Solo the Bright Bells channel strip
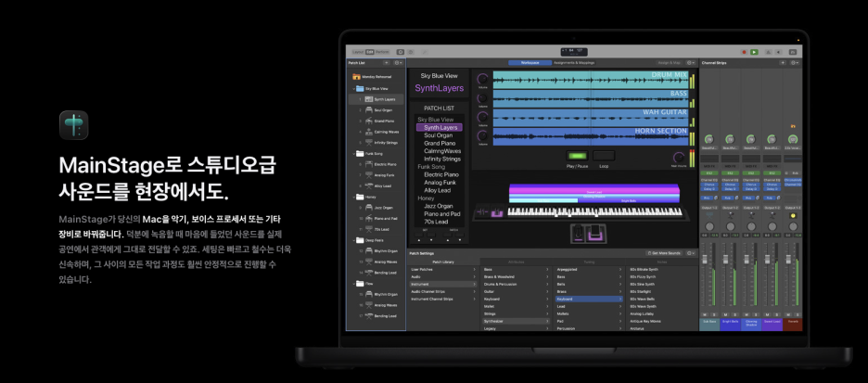Viewport: 868px width, 383px height. 734,314
